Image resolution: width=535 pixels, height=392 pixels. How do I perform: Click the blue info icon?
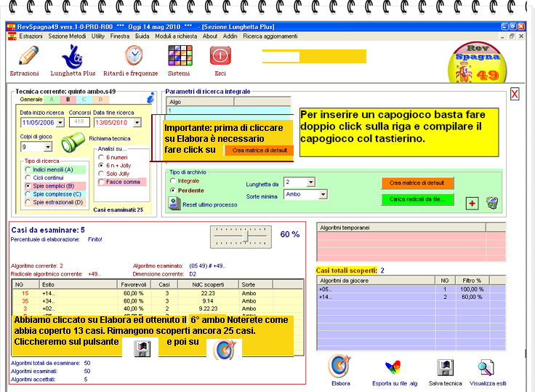(150, 97)
